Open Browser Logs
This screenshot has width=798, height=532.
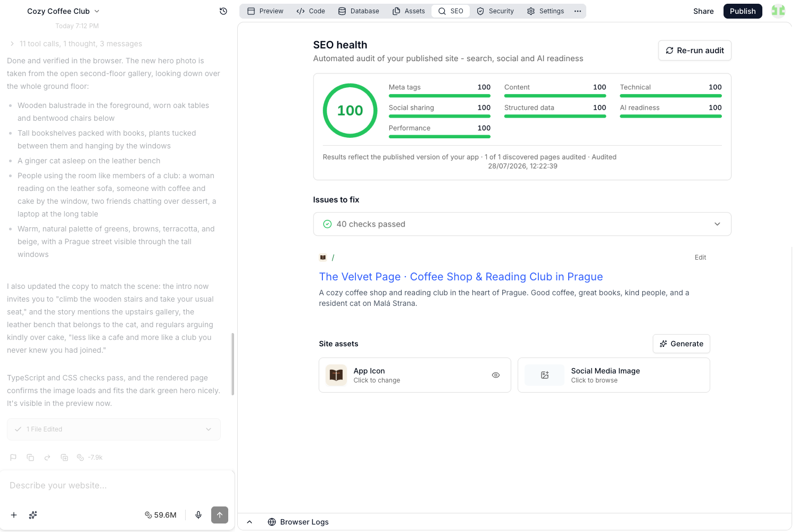pos(298,522)
